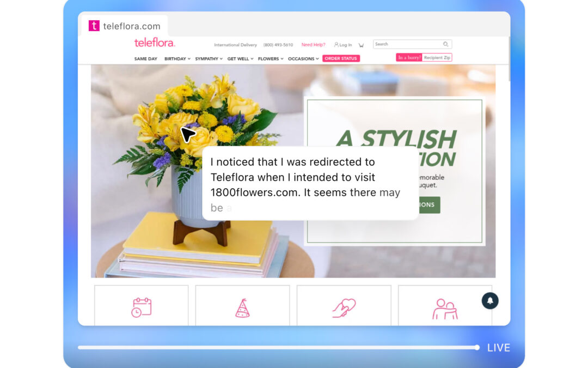588x368 pixels.
Task: Expand the Occasions dropdown menu
Action: pyautogui.click(x=303, y=59)
